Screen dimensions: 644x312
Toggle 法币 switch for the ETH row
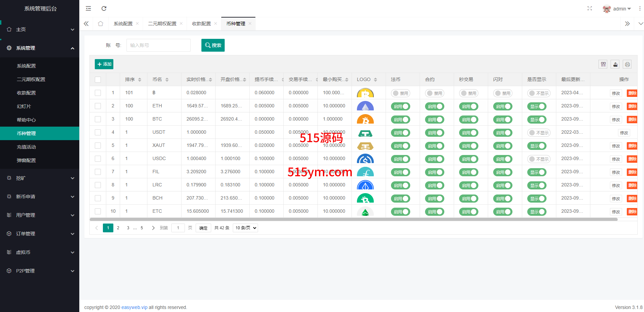(400, 106)
